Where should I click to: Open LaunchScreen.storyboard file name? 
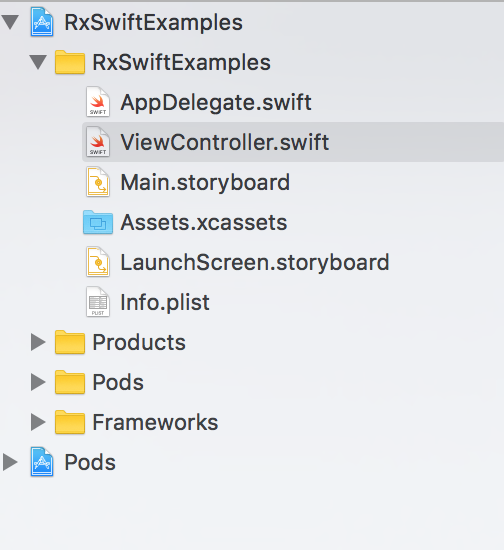pyautogui.click(x=255, y=262)
